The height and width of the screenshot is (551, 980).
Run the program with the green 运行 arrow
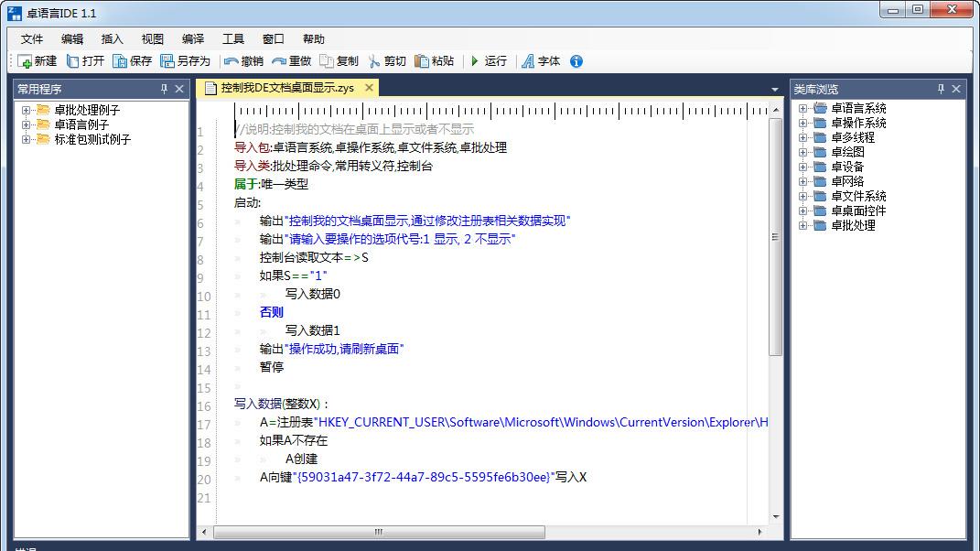pos(474,61)
